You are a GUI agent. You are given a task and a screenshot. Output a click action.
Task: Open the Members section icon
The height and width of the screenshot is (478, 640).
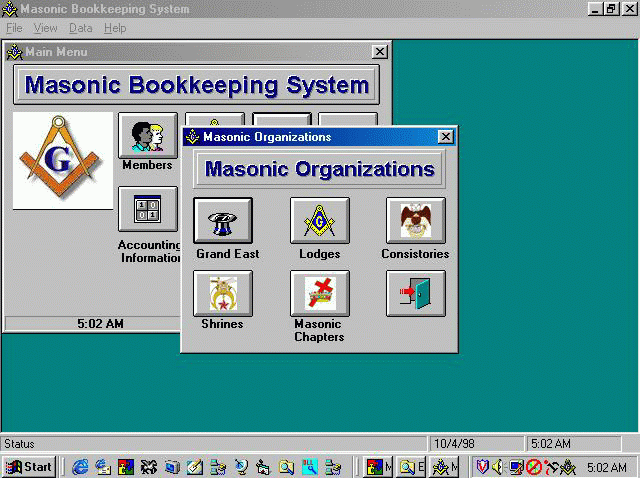[x=147, y=135]
